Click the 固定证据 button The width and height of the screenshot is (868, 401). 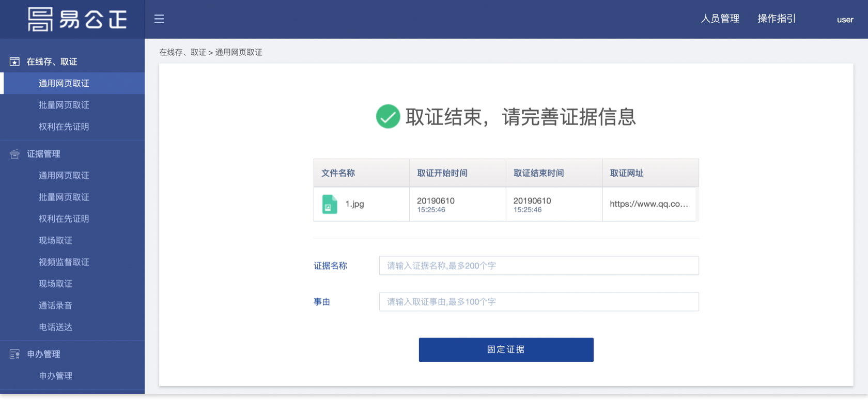506,350
